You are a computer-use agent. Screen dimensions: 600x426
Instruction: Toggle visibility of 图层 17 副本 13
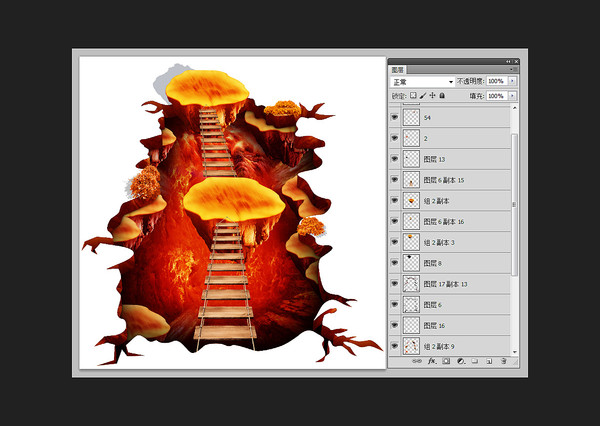tap(395, 283)
